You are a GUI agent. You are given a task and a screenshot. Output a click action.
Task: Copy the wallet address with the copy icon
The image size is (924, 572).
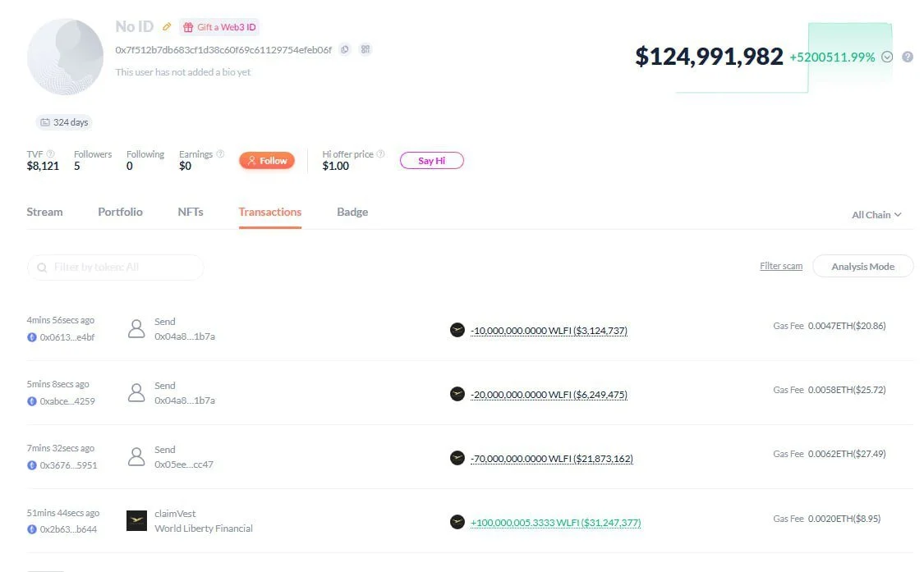point(345,49)
